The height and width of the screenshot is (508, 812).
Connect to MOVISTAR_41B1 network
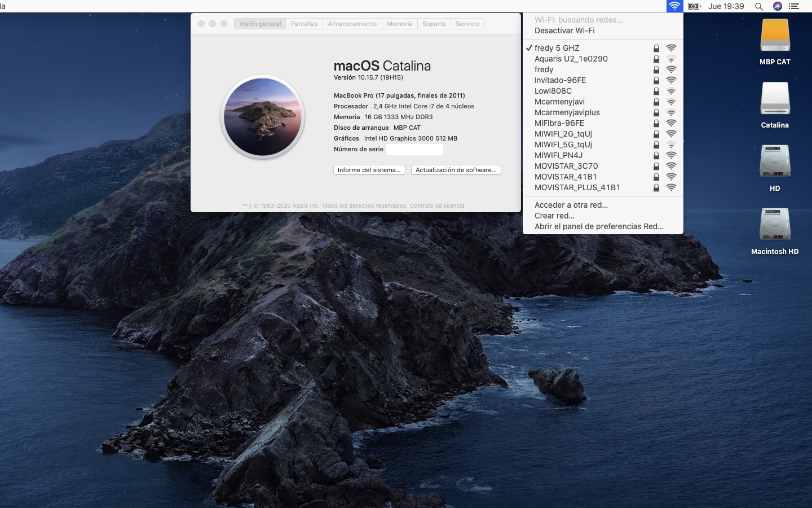[x=603, y=177]
